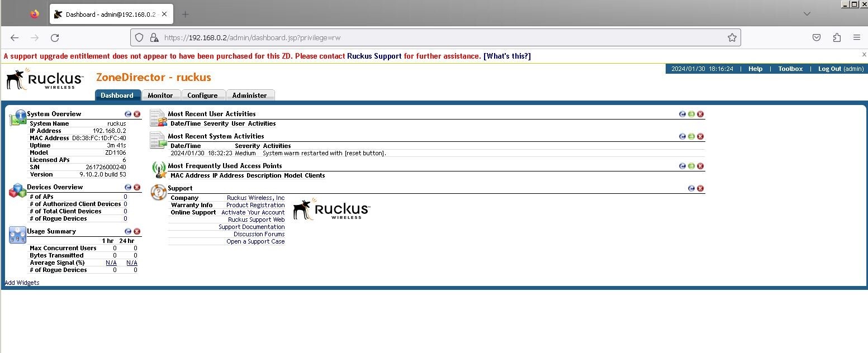
Task: Refresh the Most Recent User Activities widget
Action: click(x=682, y=114)
